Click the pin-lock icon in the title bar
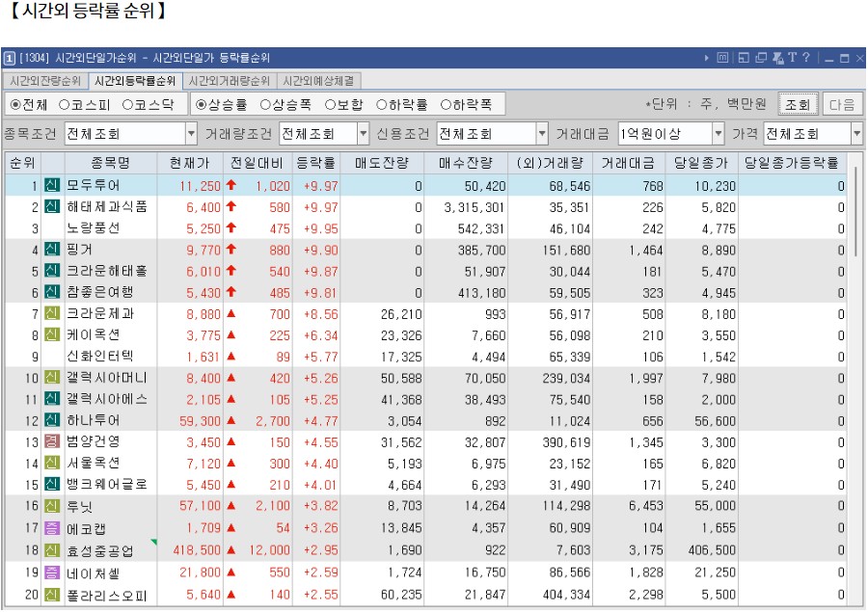Screen dimensions: 868x612 (777, 58)
